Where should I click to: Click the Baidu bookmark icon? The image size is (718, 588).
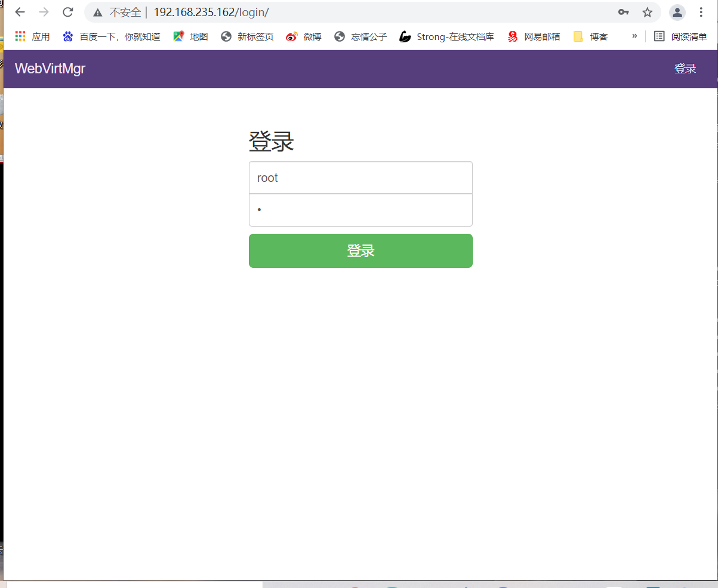point(67,36)
